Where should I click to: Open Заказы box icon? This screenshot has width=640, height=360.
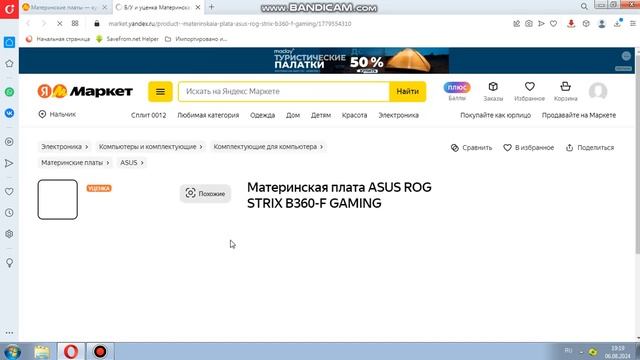493,91
